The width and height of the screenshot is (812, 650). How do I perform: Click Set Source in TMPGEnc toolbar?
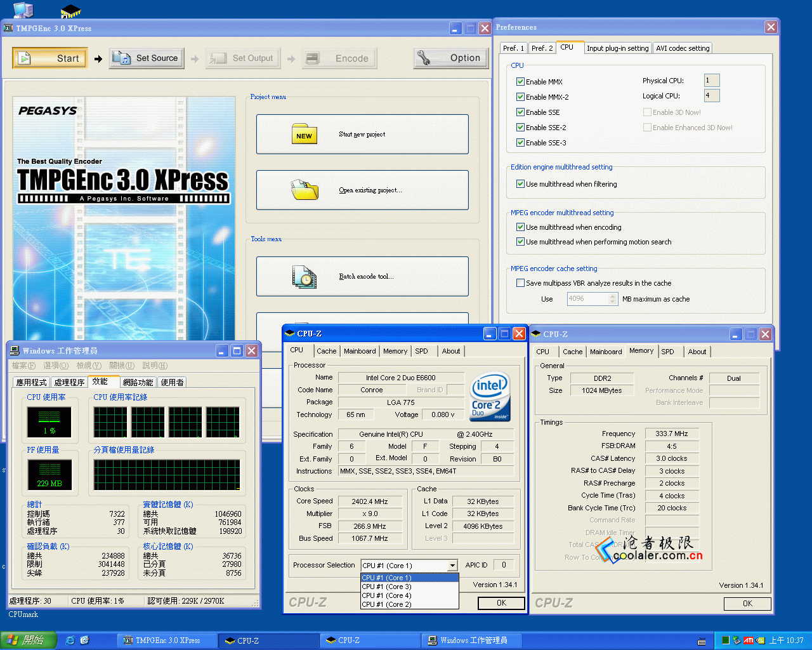[147, 58]
